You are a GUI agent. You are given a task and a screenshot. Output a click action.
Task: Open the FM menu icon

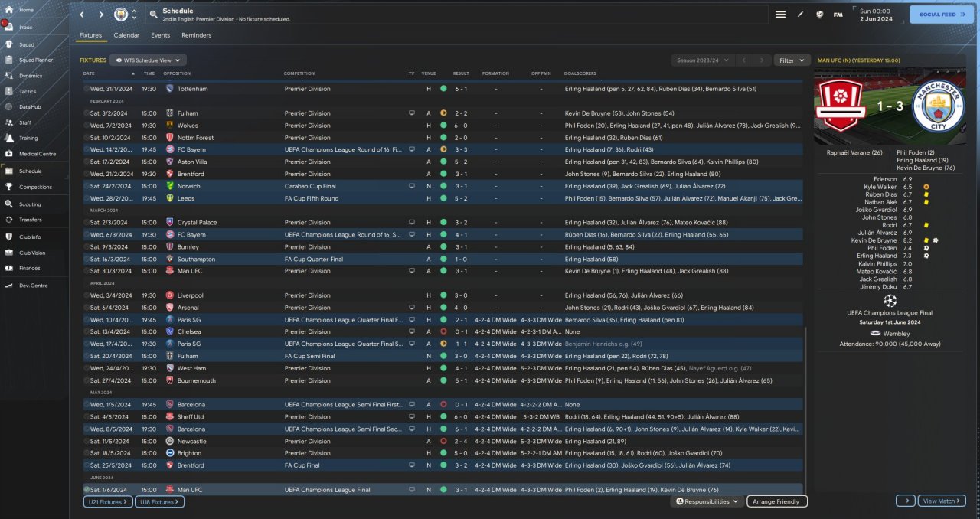coord(838,15)
